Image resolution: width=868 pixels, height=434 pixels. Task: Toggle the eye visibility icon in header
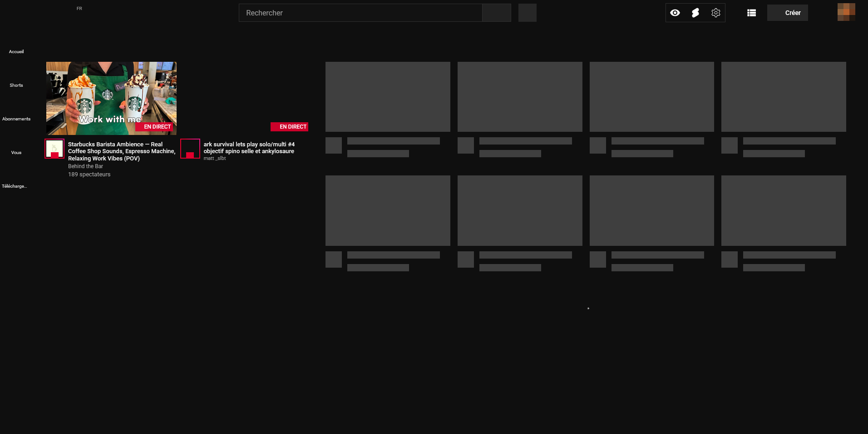click(x=675, y=13)
